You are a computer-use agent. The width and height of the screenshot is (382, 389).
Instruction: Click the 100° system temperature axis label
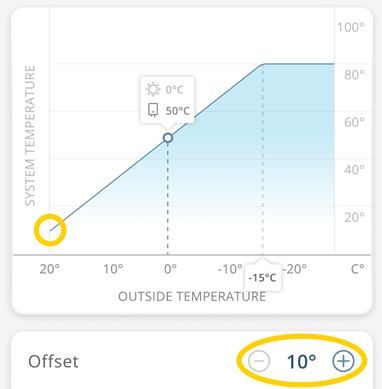(x=351, y=27)
